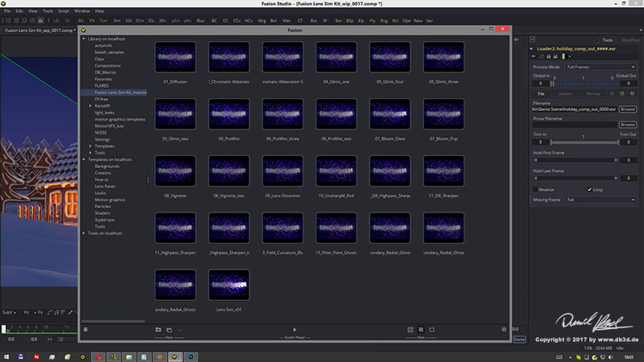Viewport: 644px width, 362px height.
Task: Open the Tools menu
Action: click(x=47, y=11)
